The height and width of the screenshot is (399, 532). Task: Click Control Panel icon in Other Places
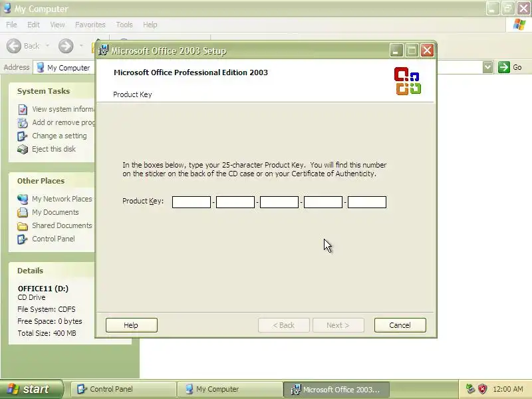click(x=23, y=239)
